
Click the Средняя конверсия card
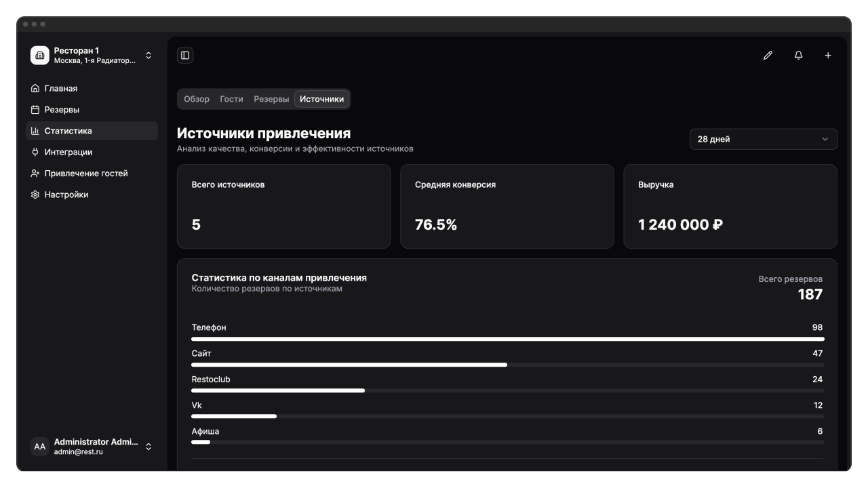(x=507, y=206)
